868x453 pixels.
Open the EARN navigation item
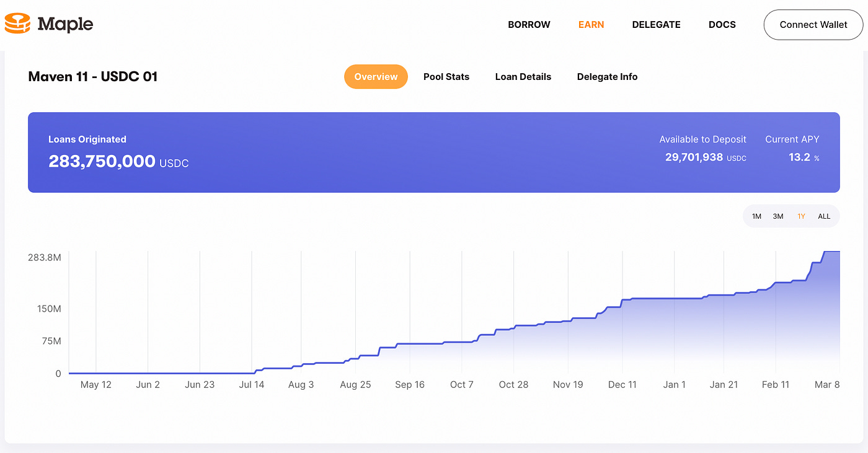click(591, 25)
